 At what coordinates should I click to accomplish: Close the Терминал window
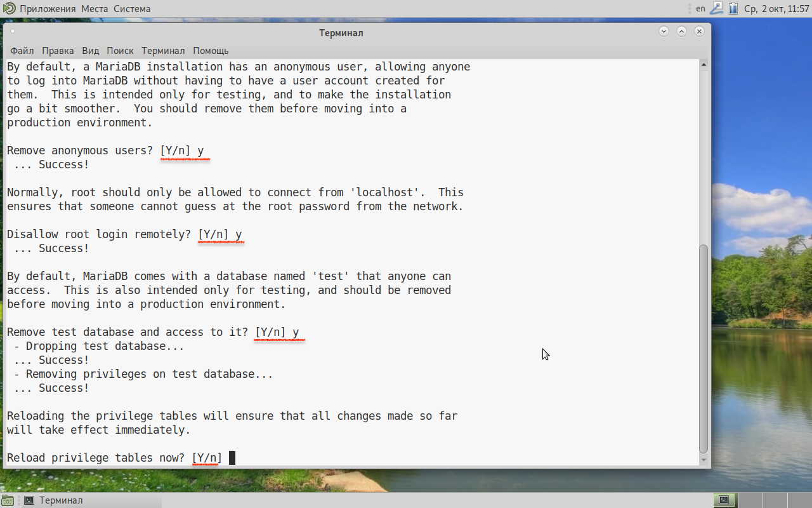coord(699,31)
